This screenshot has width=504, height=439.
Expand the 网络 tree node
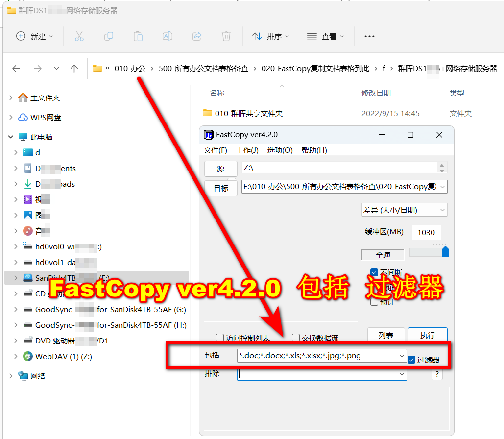click(11, 376)
